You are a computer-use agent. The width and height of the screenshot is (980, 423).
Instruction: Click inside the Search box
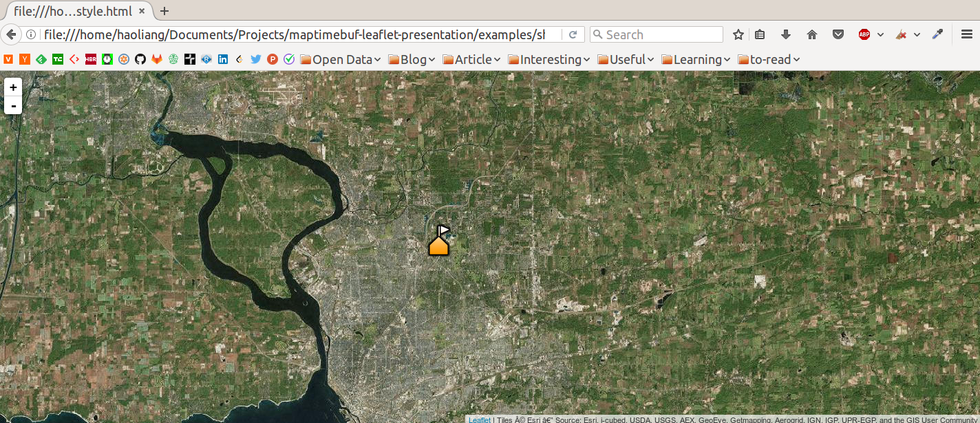pyautogui.click(x=657, y=34)
